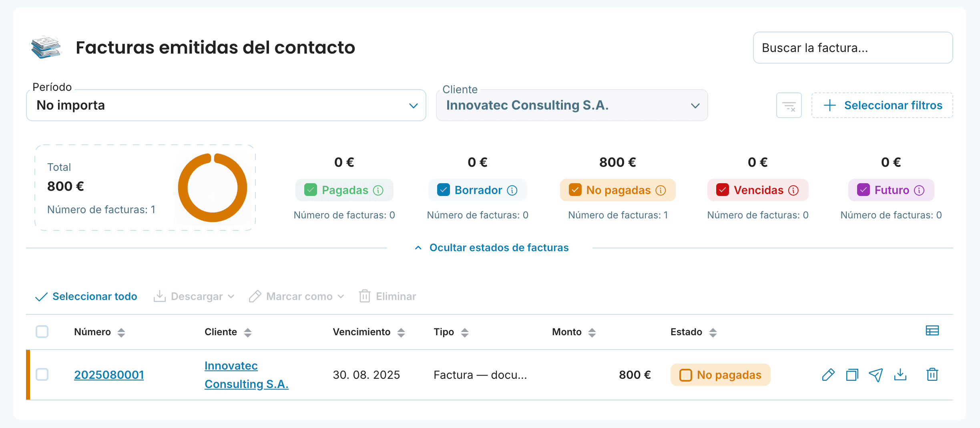The width and height of the screenshot is (980, 428).
Task: Sort table by Tipo column
Action: coord(465,332)
